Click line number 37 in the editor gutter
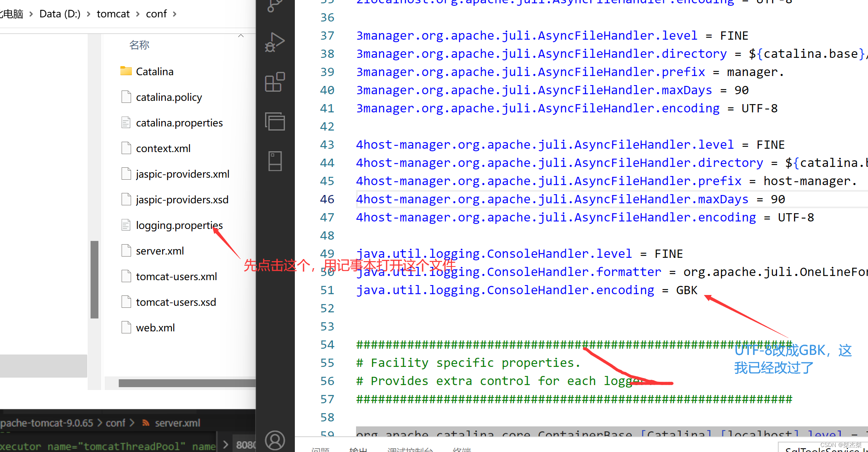The image size is (868, 452). point(327,36)
